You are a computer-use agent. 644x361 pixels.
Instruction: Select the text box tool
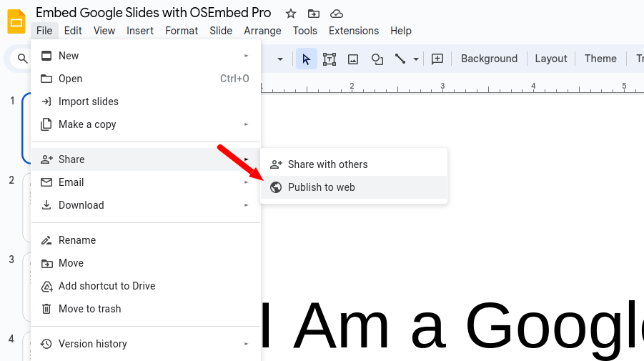330,59
